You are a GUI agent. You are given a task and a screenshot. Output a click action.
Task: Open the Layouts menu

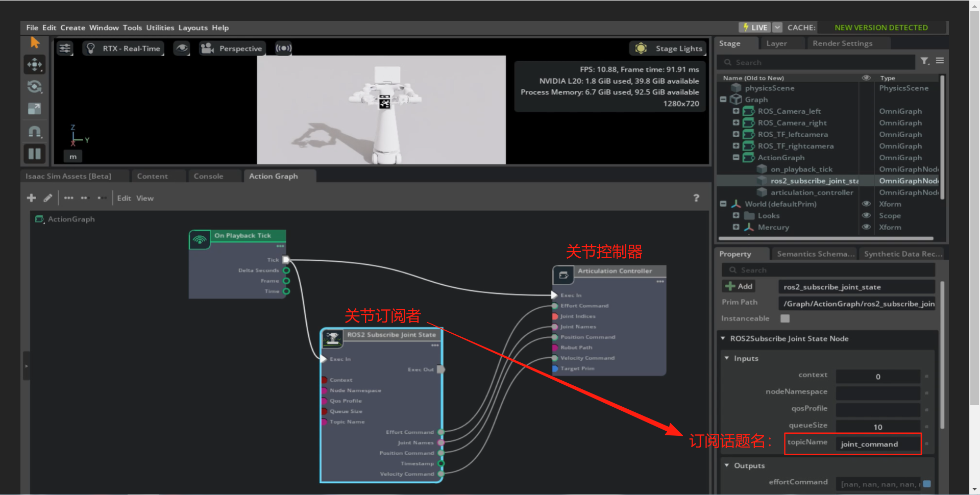click(x=193, y=28)
